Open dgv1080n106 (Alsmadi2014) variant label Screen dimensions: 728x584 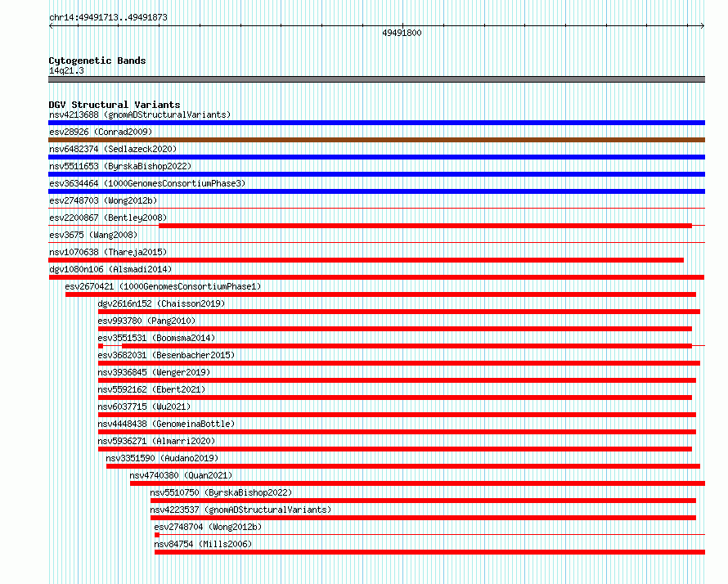point(110,269)
